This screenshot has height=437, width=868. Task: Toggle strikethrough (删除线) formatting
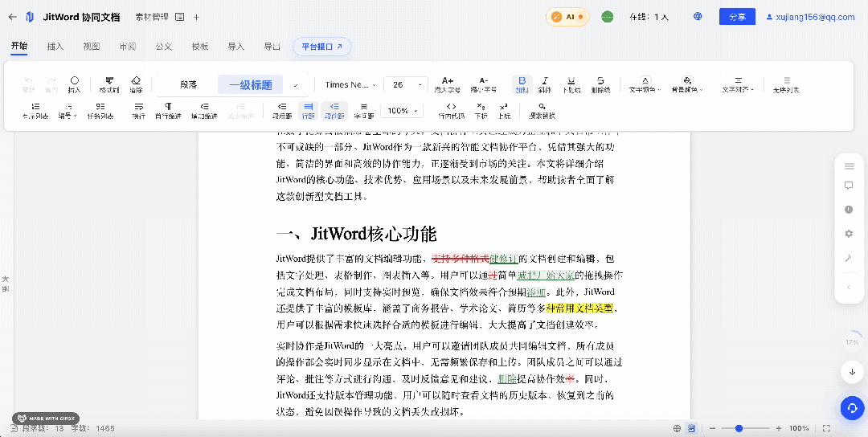[x=600, y=84]
